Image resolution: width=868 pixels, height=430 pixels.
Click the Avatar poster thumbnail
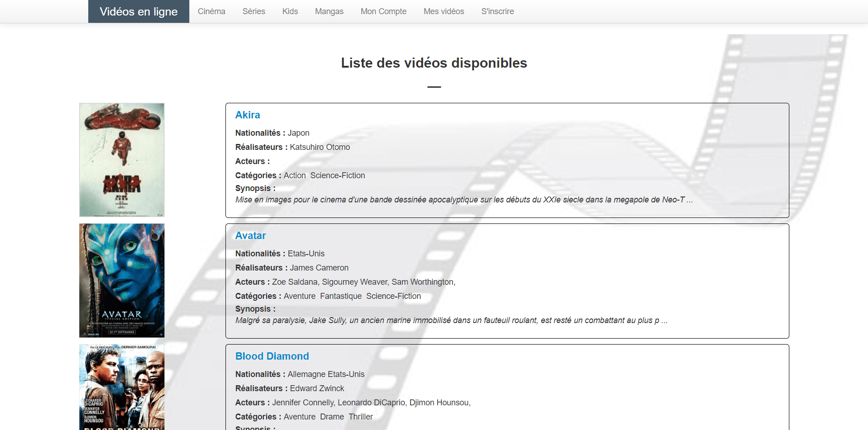click(x=122, y=281)
